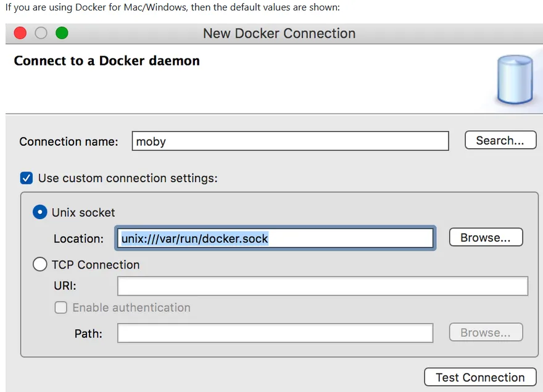Click Browse... beside the Location field
Viewport: 543px width, 392px height.
pos(486,238)
